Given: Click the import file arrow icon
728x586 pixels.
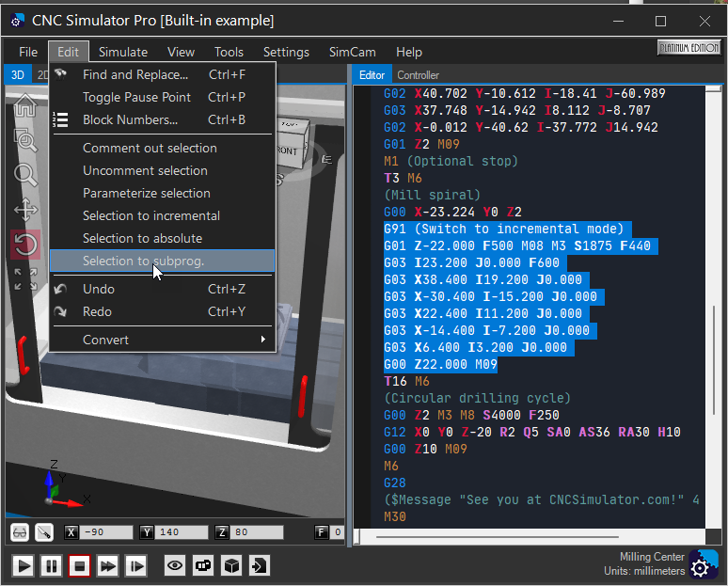Looking at the screenshot, I should 260,565.
